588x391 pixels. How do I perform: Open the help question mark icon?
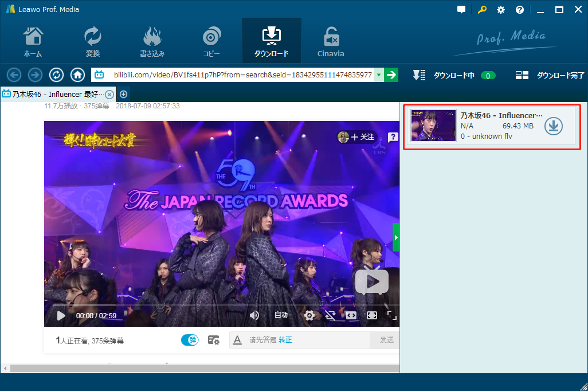[x=520, y=10]
